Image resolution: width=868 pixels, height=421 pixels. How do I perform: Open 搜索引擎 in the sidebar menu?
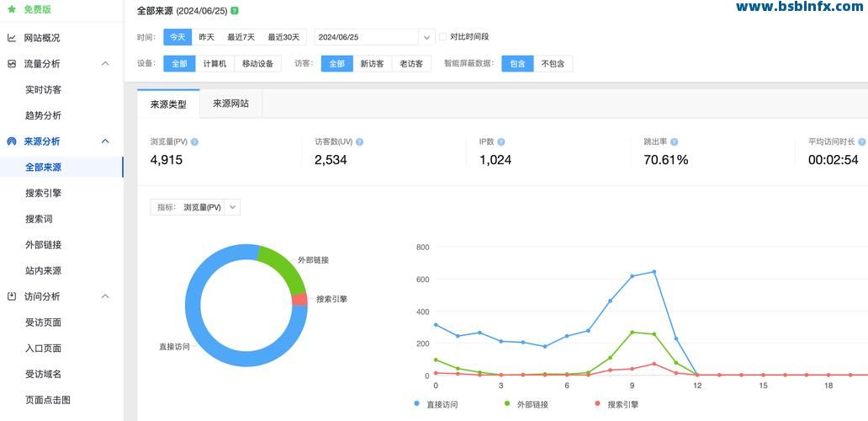pos(43,193)
